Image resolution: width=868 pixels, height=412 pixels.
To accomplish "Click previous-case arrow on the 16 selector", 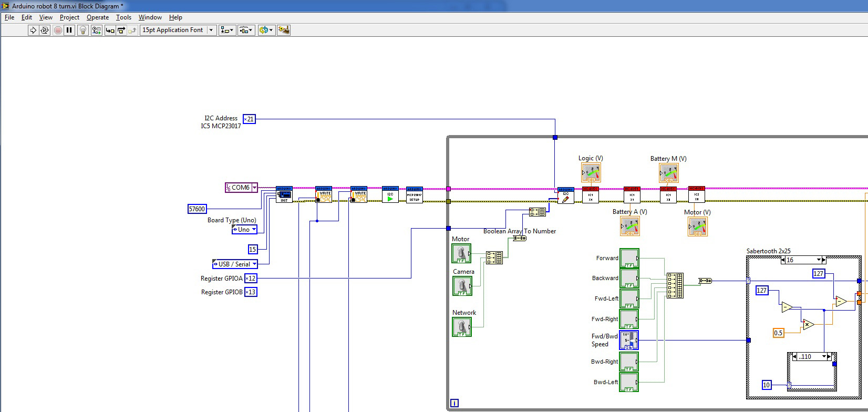I will coord(783,260).
